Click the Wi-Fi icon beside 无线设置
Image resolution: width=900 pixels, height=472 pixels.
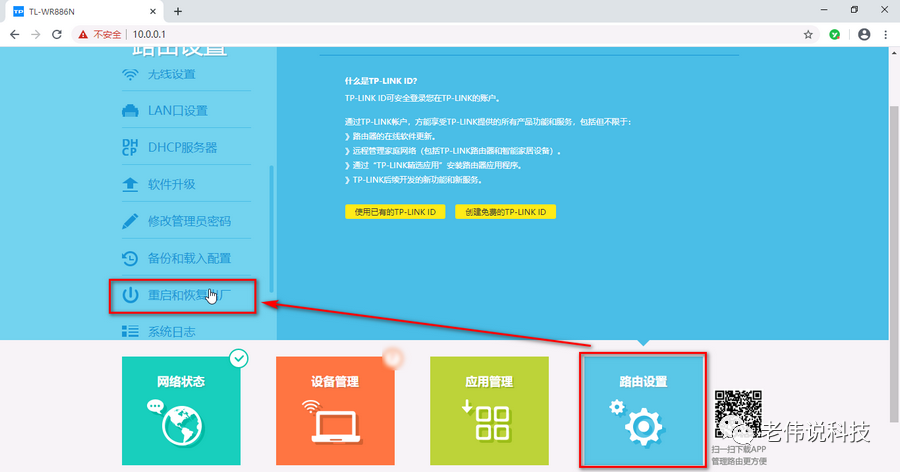(130, 75)
